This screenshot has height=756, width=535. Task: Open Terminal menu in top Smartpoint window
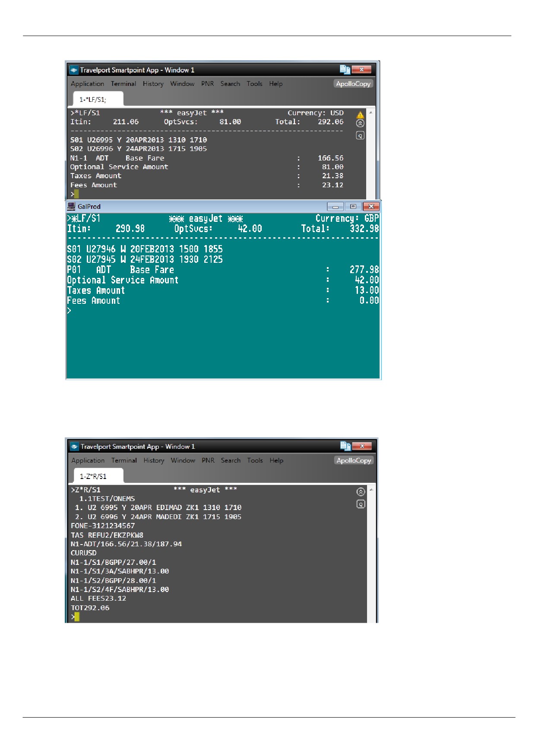pyautogui.click(x=123, y=84)
